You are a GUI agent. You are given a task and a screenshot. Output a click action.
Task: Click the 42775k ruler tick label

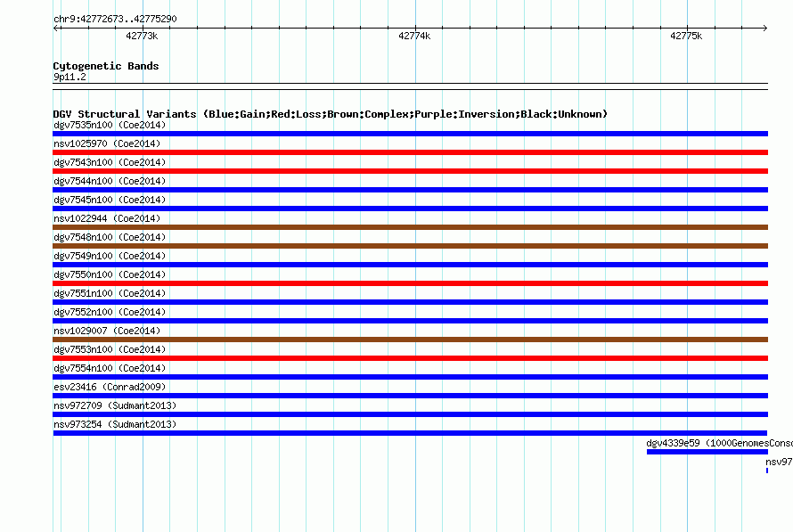pyautogui.click(x=686, y=36)
